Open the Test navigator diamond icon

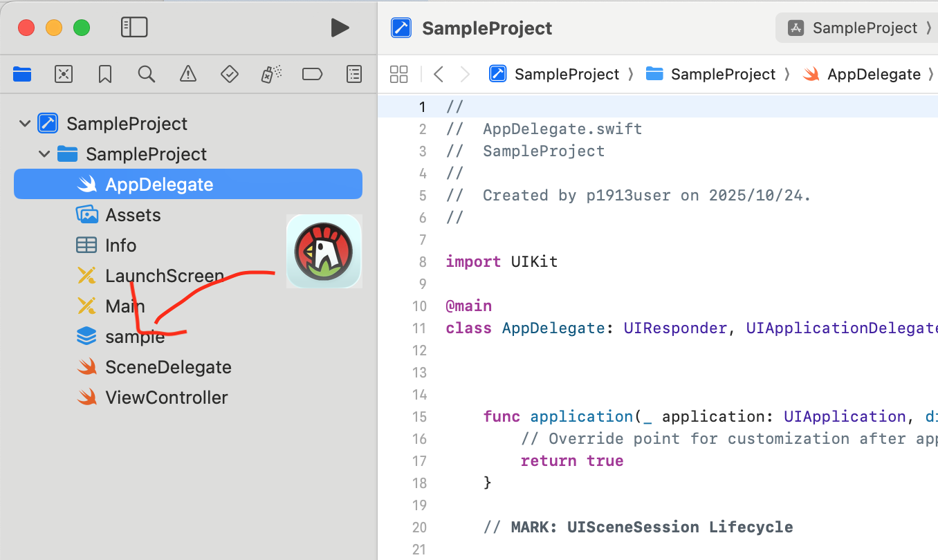click(x=229, y=74)
